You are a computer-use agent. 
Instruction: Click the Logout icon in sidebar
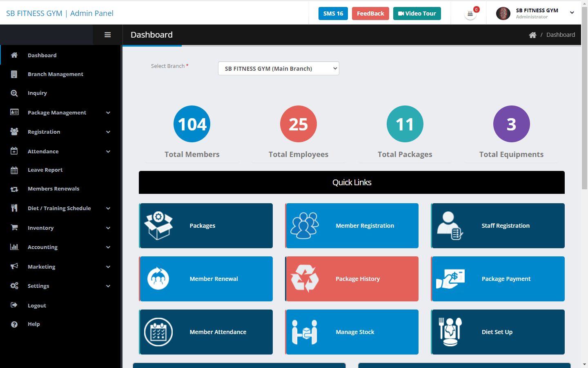[14, 305]
